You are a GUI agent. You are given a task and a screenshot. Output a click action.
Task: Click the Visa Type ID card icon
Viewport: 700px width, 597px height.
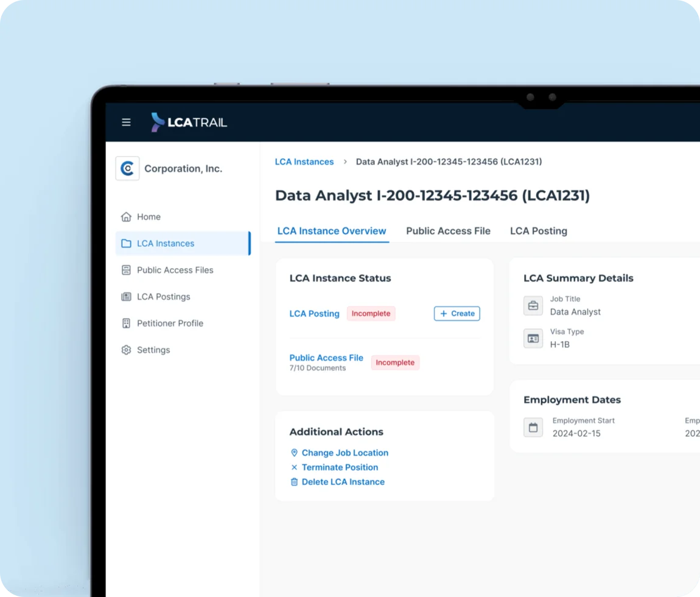click(533, 338)
